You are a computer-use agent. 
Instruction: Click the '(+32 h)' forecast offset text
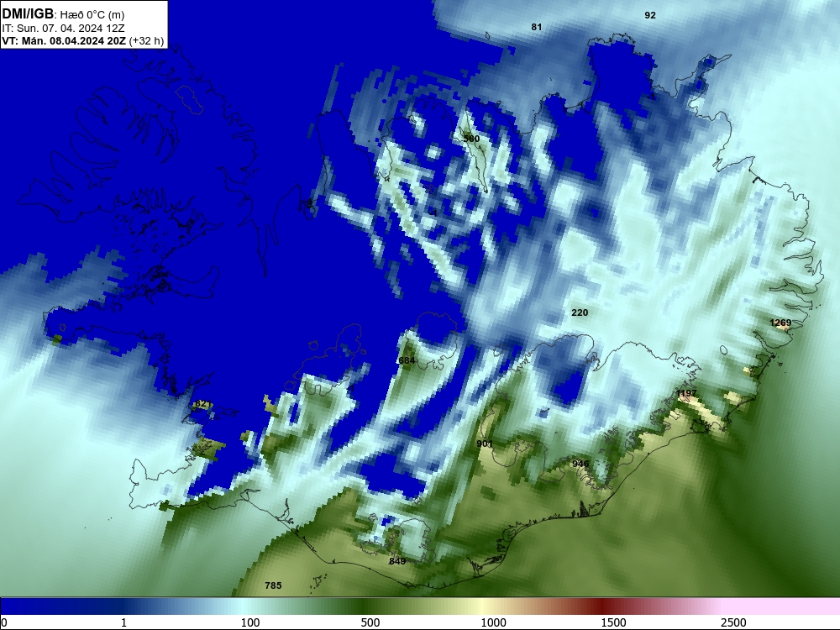coord(146,40)
